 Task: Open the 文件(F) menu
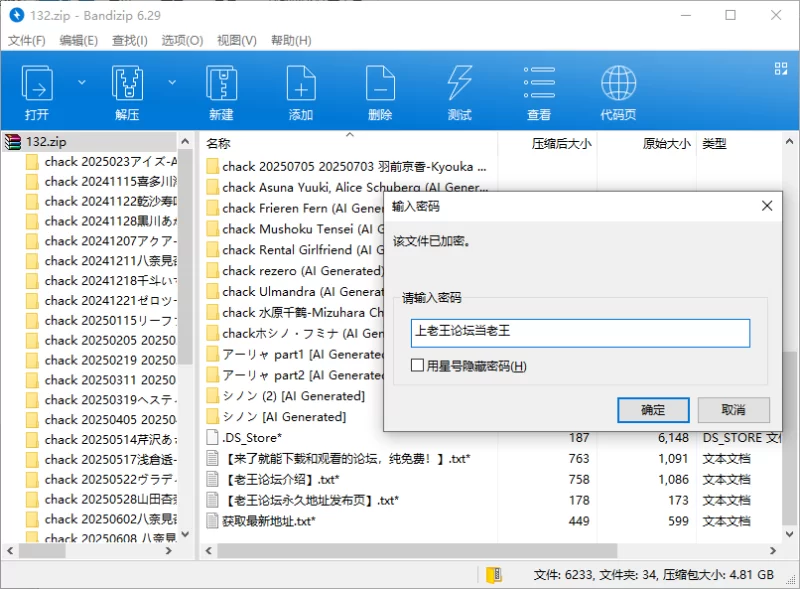point(27,41)
